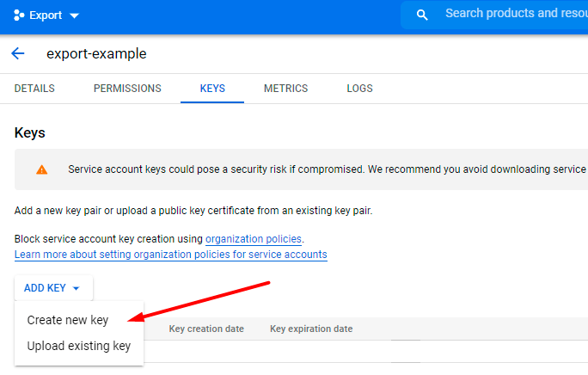Click the Key expiration date column header
This screenshot has height=375, width=588.
[x=311, y=329]
